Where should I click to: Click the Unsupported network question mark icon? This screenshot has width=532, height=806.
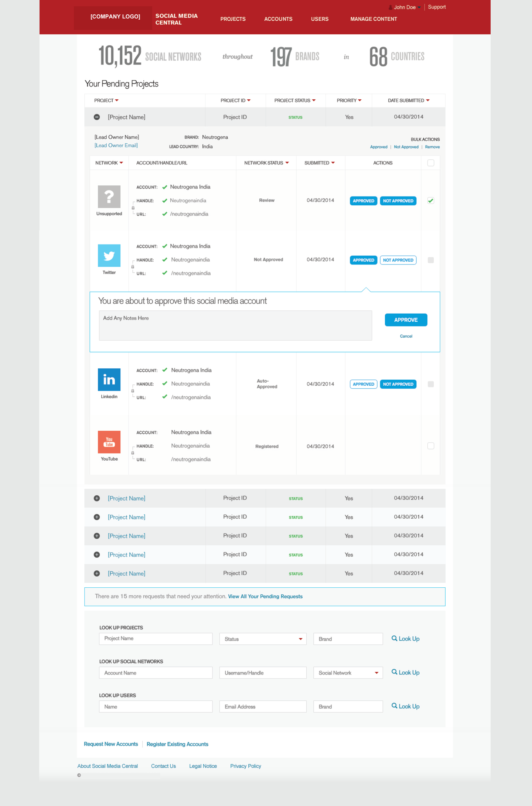click(109, 197)
